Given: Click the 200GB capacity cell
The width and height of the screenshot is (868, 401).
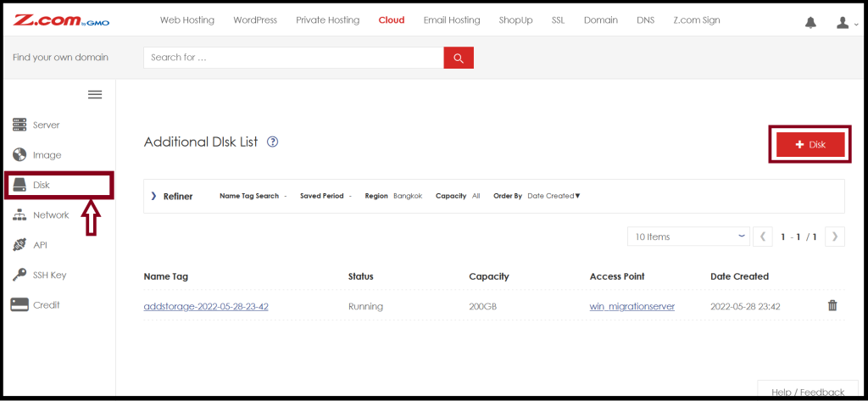Looking at the screenshot, I should [482, 306].
